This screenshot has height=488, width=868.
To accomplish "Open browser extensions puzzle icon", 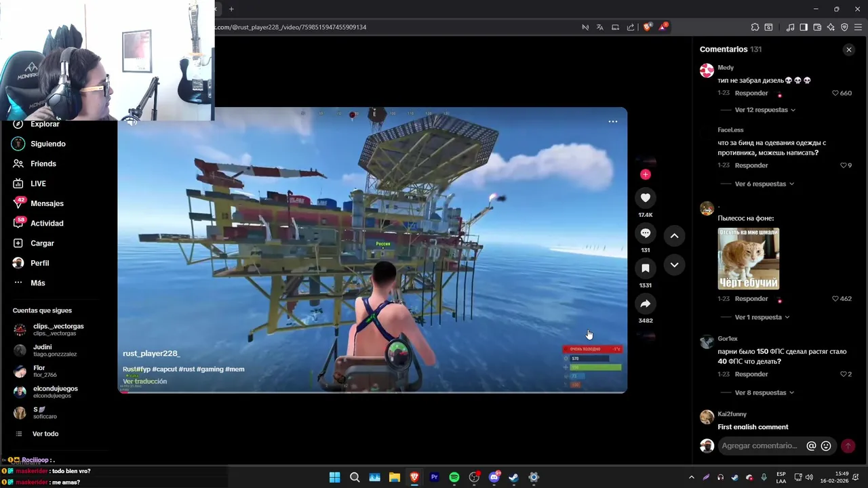I will [755, 27].
